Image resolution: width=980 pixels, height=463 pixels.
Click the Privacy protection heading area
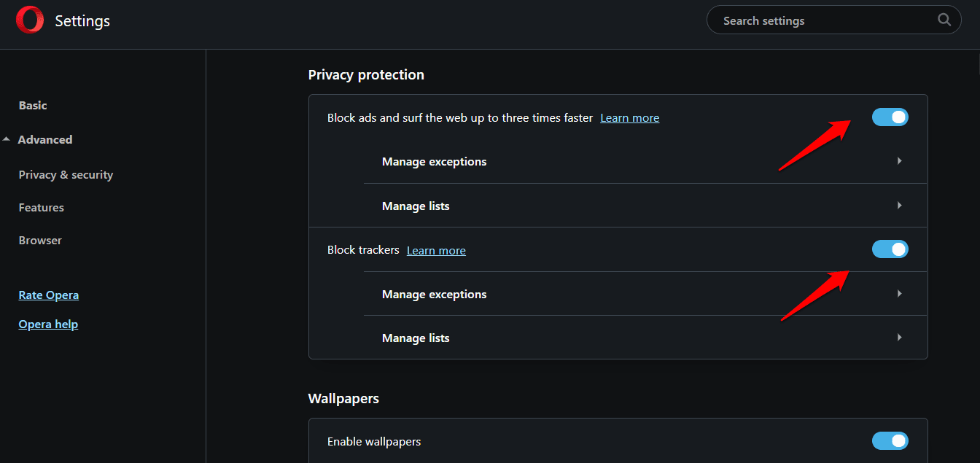tap(366, 74)
